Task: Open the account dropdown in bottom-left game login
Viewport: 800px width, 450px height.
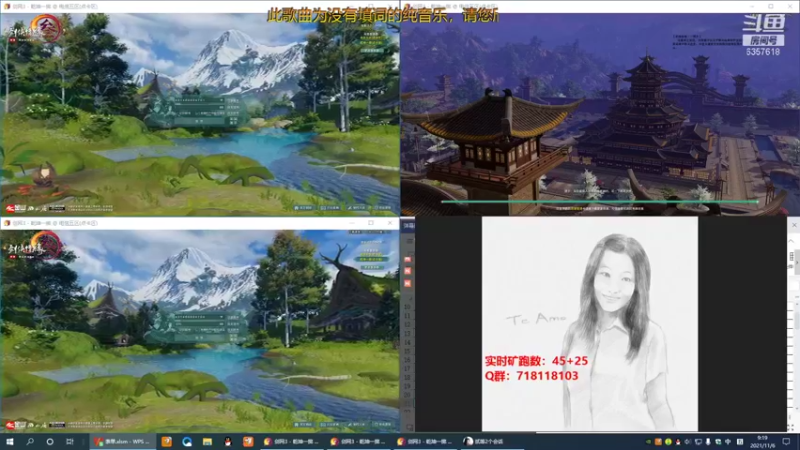Action: coord(221,317)
